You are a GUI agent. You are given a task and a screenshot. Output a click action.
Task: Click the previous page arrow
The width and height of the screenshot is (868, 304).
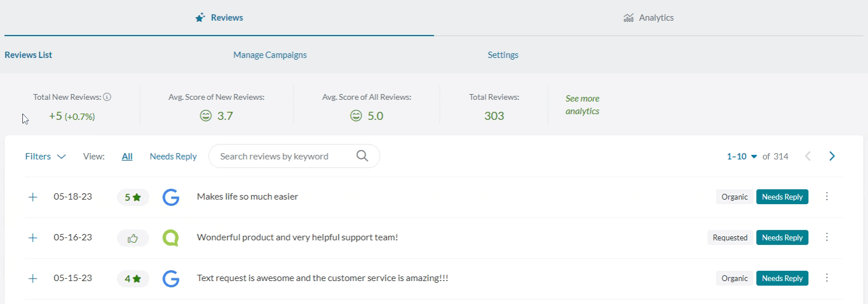pyautogui.click(x=808, y=156)
